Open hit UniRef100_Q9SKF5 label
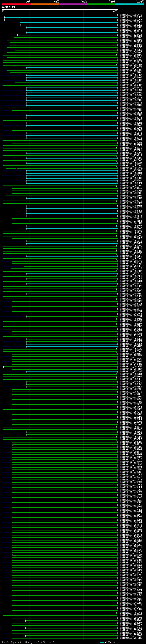Screen dimensions: 146x644 pyautogui.click(x=131, y=22)
